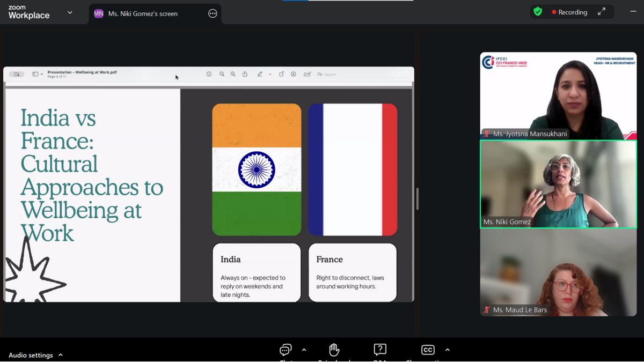This screenshot has height=362, width=644.
Task: Click the Audio settings label
Action: coord(31,355)
